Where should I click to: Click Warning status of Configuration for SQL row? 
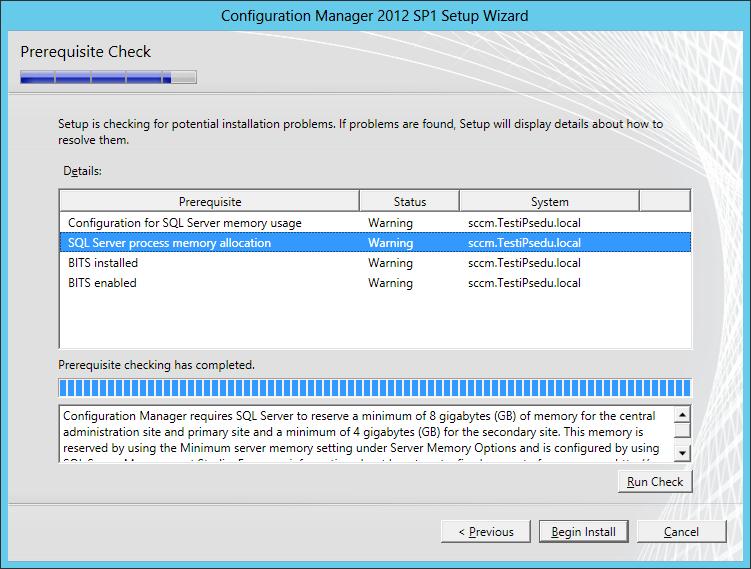(390, 223)
